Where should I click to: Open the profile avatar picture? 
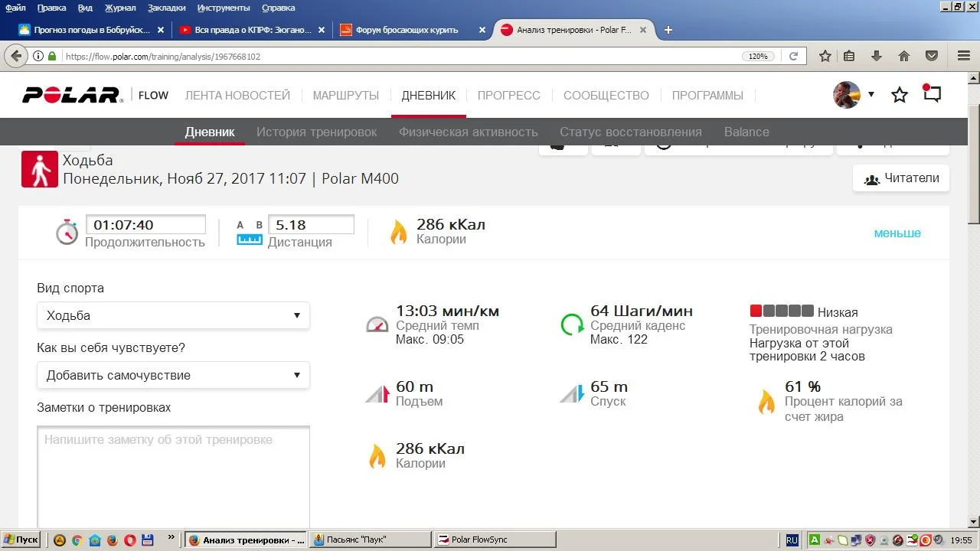pos(847,95)
